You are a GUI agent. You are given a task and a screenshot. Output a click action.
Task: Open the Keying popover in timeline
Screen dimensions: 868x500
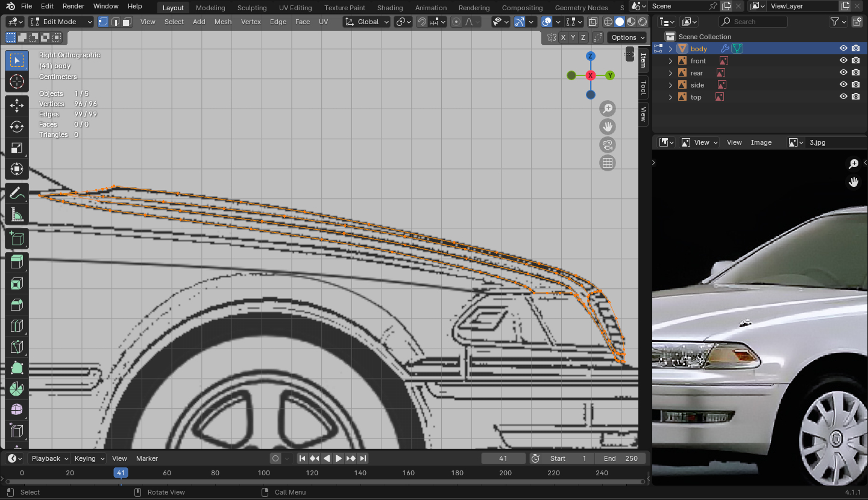89,458
